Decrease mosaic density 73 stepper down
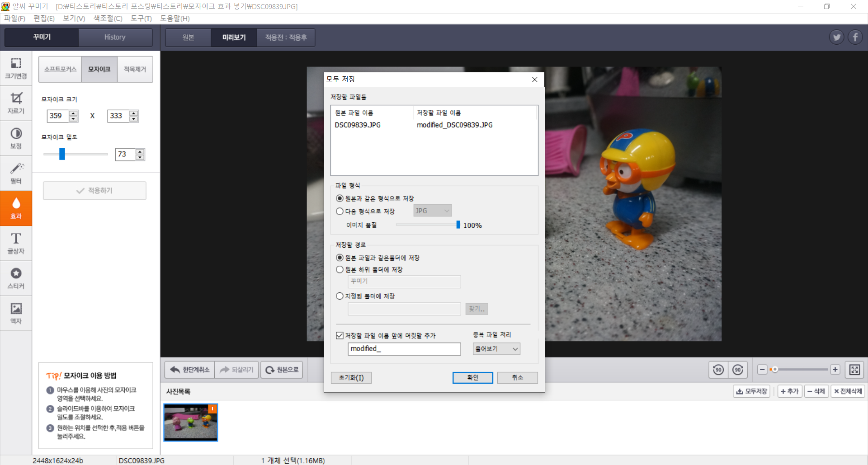 [x=140, y=157]
